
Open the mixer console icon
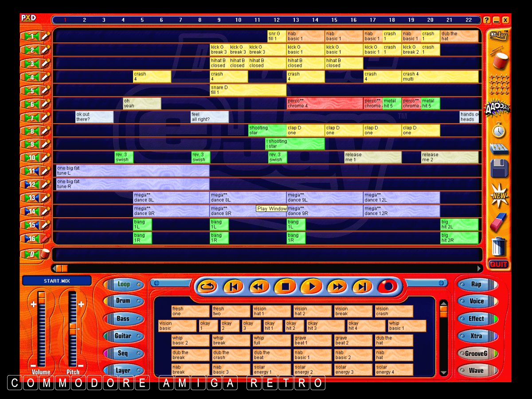(x=499, y=149)
